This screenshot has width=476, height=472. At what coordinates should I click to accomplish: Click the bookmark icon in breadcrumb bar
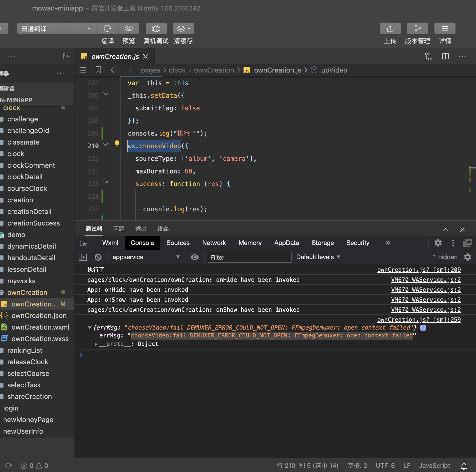click(x=98, y=70)
